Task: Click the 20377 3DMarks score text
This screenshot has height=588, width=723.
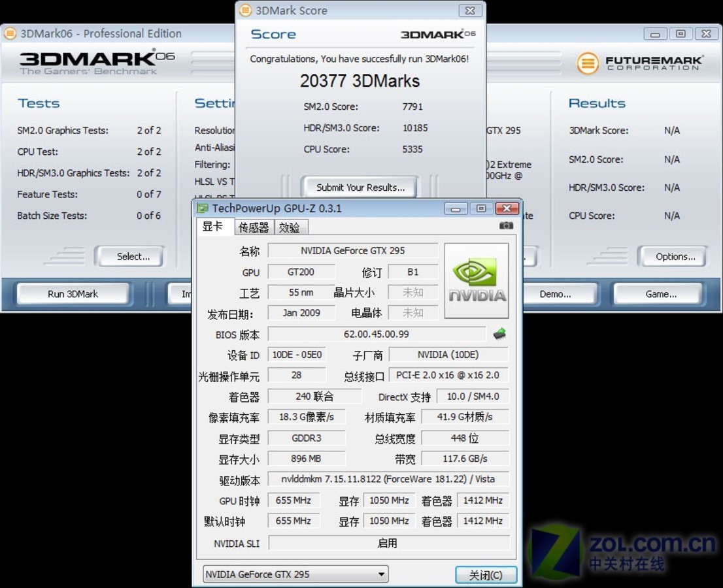Action: [x=360, y=81]
